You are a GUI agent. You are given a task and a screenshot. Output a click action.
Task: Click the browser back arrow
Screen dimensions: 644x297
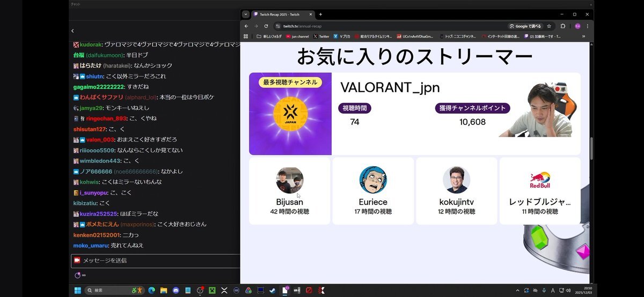[246, 26]
